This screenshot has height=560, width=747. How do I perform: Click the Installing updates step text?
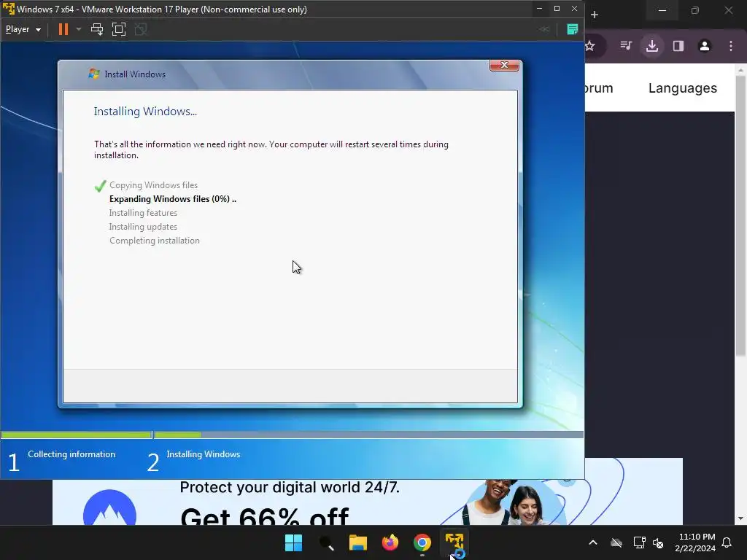tap(143, 227)
